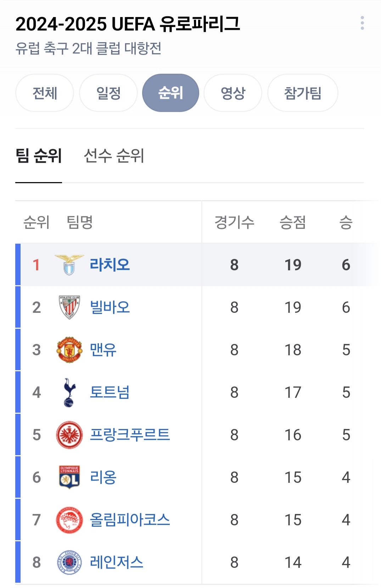Switch to 선수 순위 player rankings
Screen dimensions: 381x588
(x=114, y=156)
